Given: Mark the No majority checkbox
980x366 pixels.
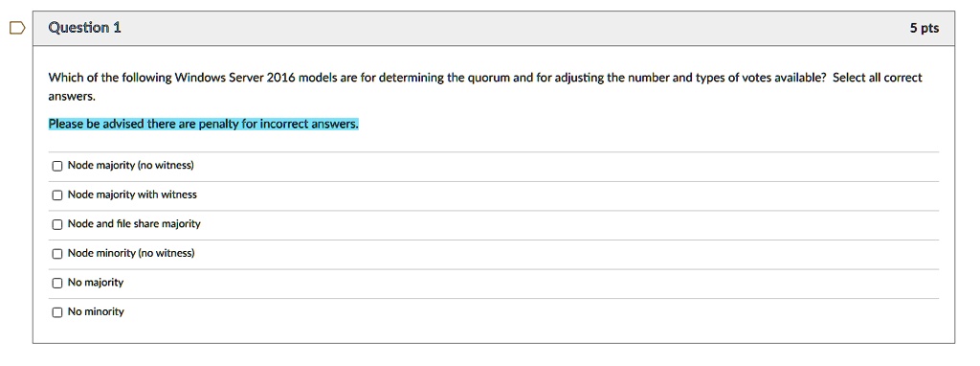Looking at the screenshot, I should pyautogui.click(x=57, y=283).
